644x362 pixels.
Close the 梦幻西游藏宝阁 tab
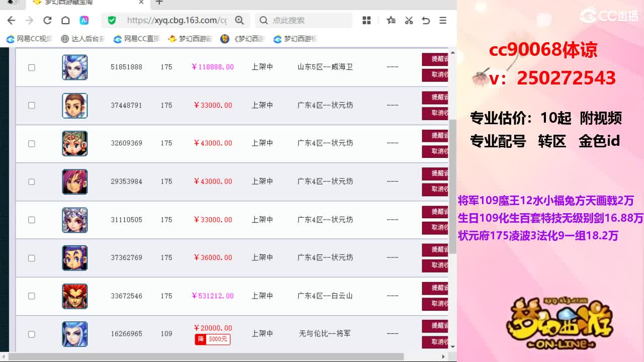pos(141,3)
